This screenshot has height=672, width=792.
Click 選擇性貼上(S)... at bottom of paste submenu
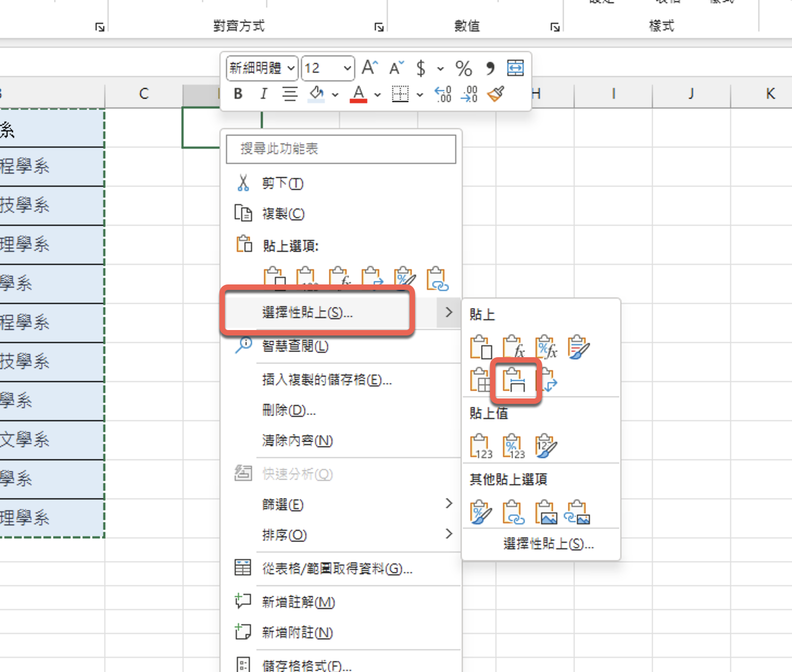pos(548,544)
